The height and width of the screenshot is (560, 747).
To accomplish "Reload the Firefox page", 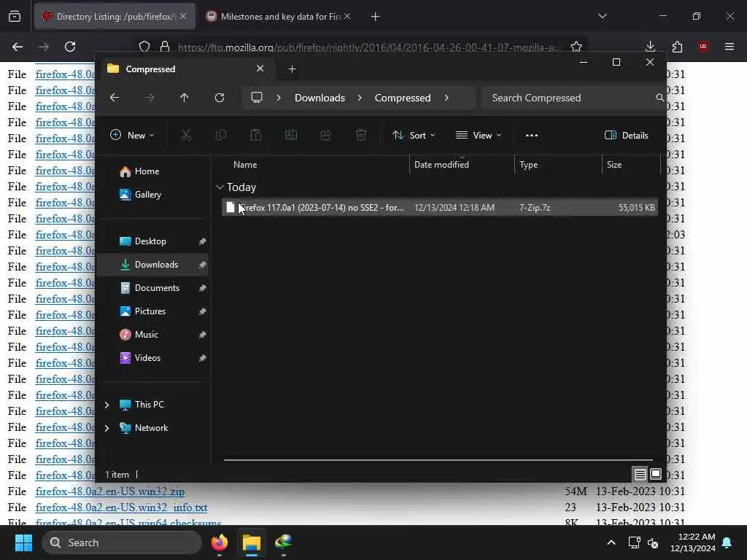I will click(x=70, y=46).
